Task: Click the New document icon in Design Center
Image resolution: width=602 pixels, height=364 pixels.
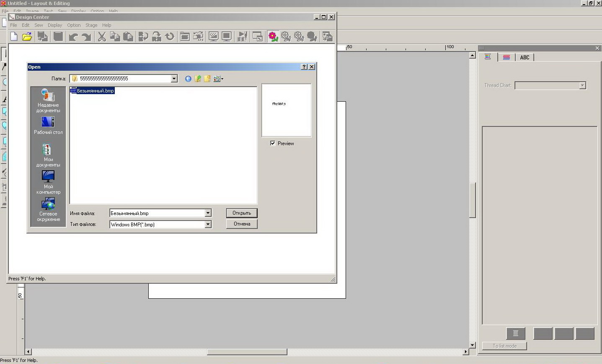Action: (14, 37)
